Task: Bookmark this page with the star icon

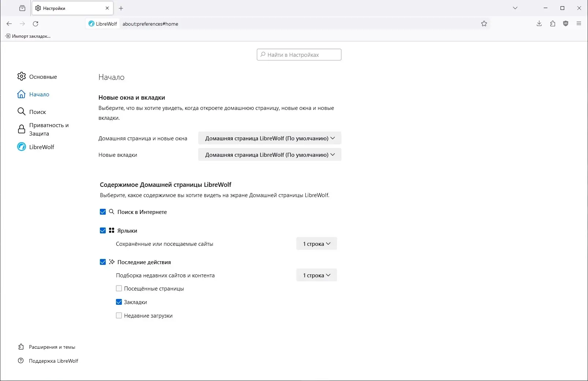Action: coord(484,24)
